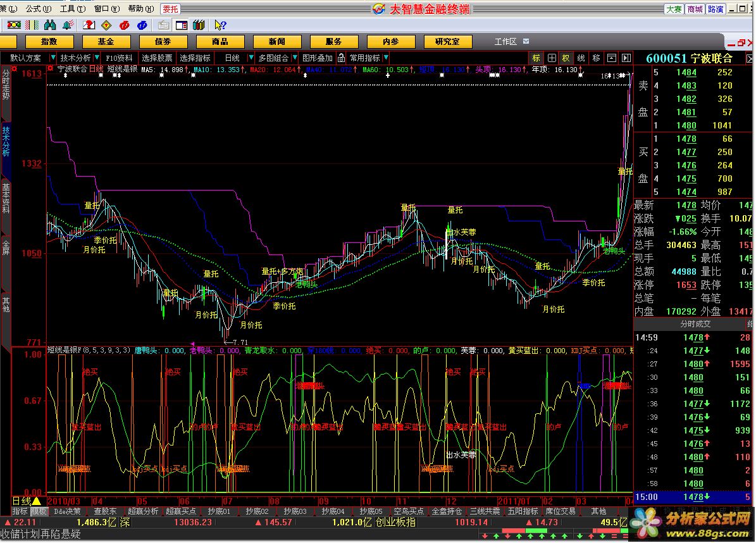This screenshot has width=756, height=543.
Task: Click the striped bars toolbar icon
Action: click(32, 25)
